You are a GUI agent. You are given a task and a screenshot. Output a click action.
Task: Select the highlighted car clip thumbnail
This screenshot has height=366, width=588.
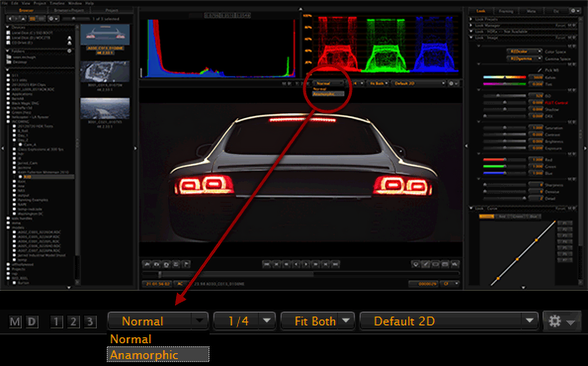tap(105, 35)
